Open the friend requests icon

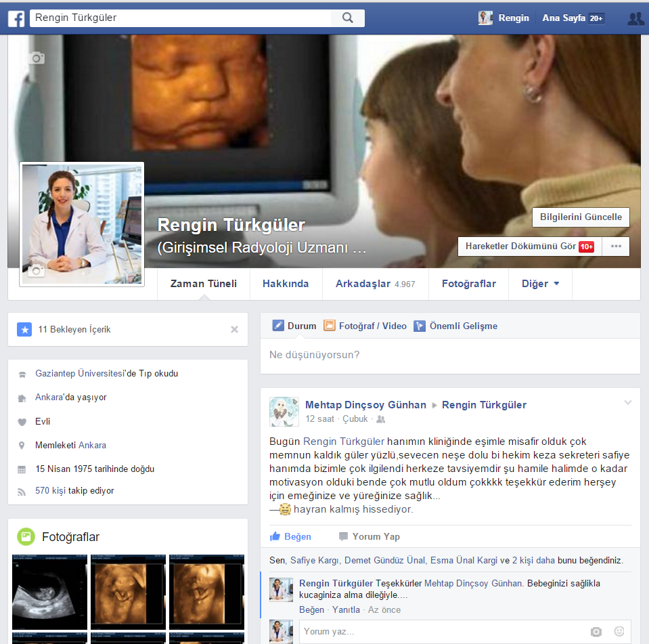coord(635,19)
